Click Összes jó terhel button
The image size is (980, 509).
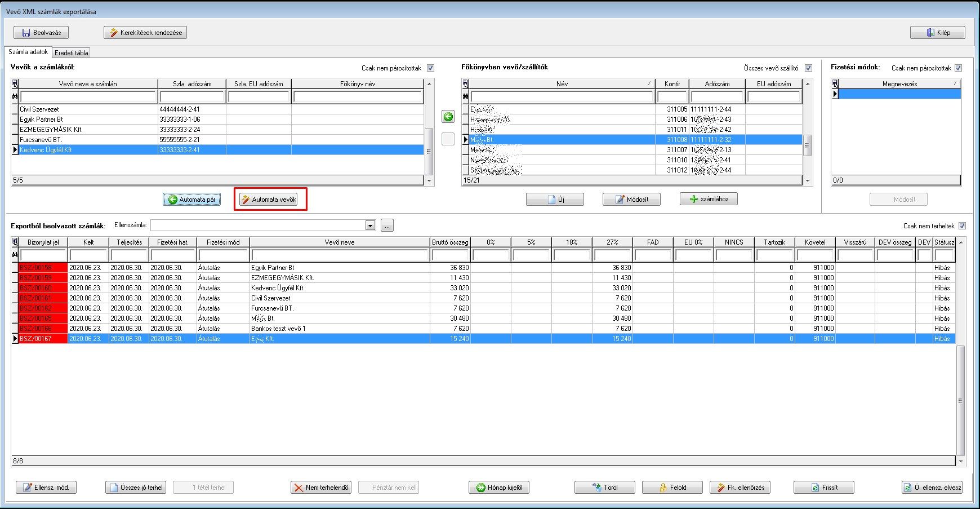[x=136, y=488]
